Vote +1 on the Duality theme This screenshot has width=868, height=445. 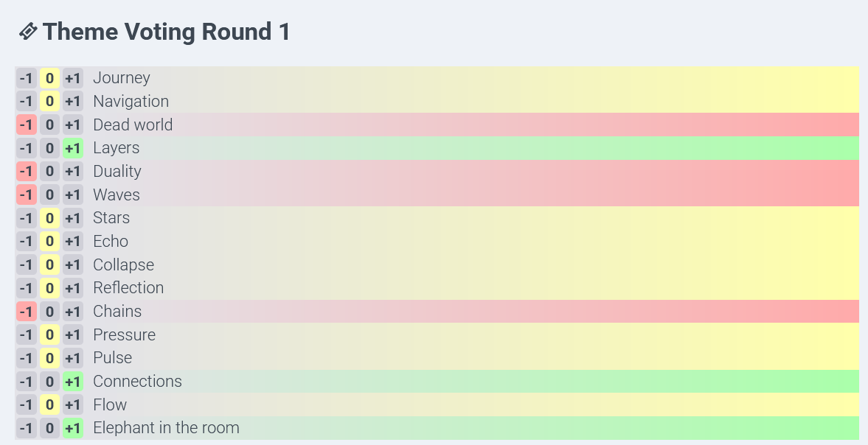point(72,172)
